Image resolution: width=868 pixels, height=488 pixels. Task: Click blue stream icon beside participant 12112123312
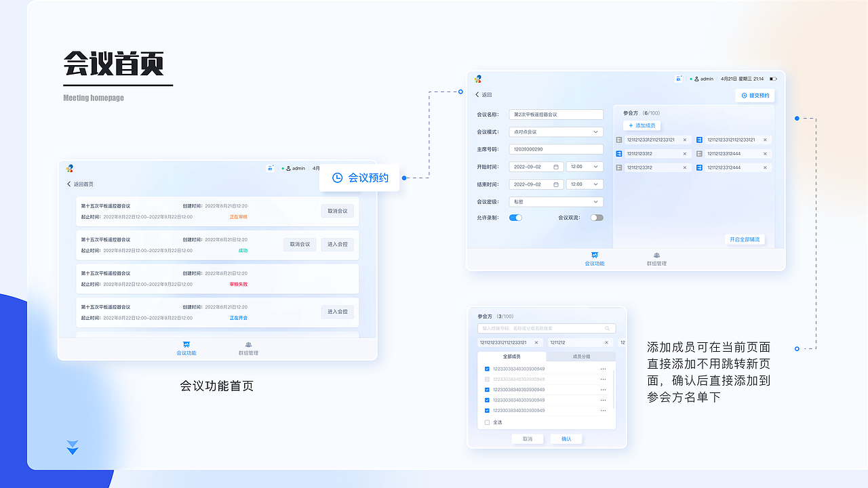point(619,153)
